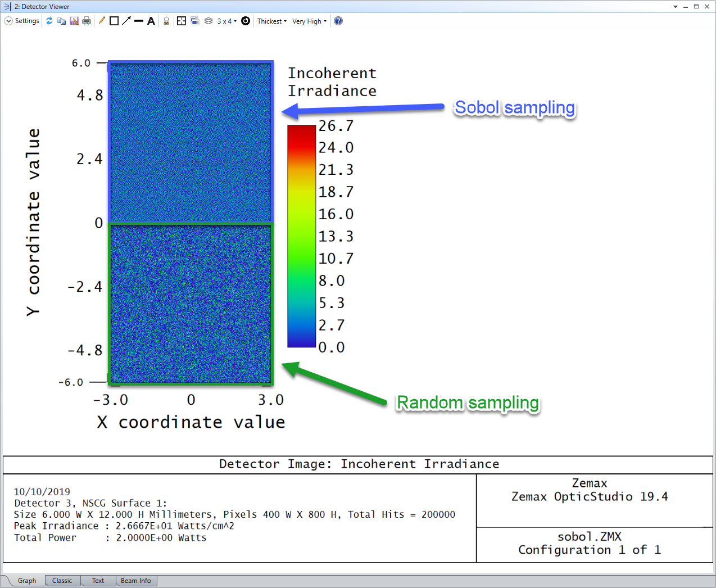This screenshot has height=588, width=716.
Task: Open the Very High resolution dropdown
Action: (x=309, y=21)
